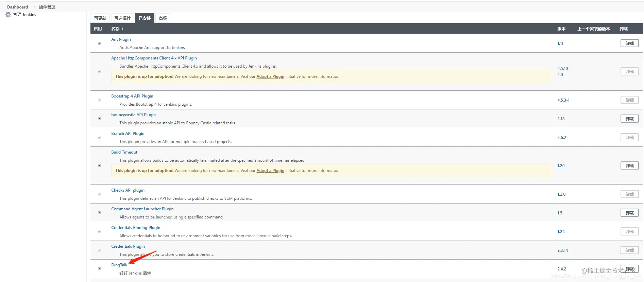Click 卸载 for Credentials Plugin
Screen dimensions: 644x282
630,250
